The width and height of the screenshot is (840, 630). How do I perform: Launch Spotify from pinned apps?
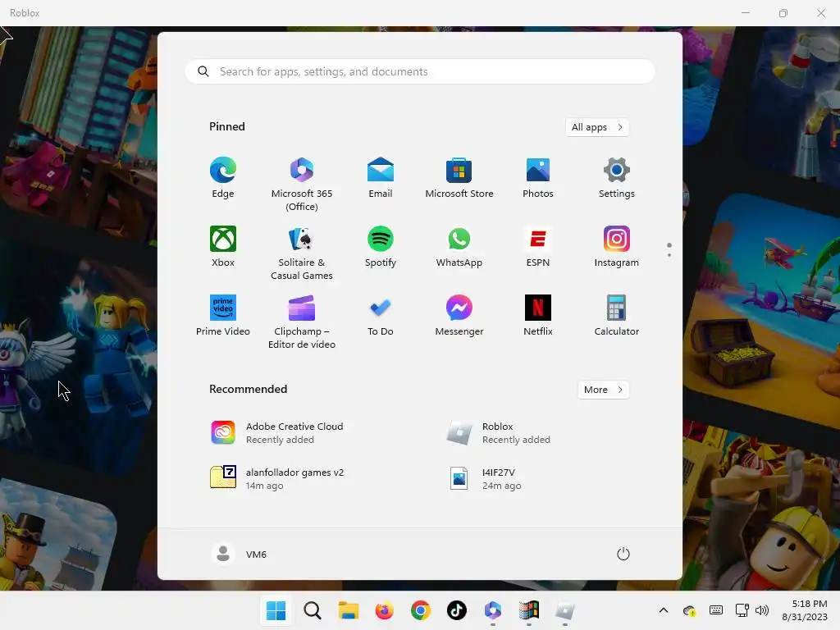click(x=381, y=247)
